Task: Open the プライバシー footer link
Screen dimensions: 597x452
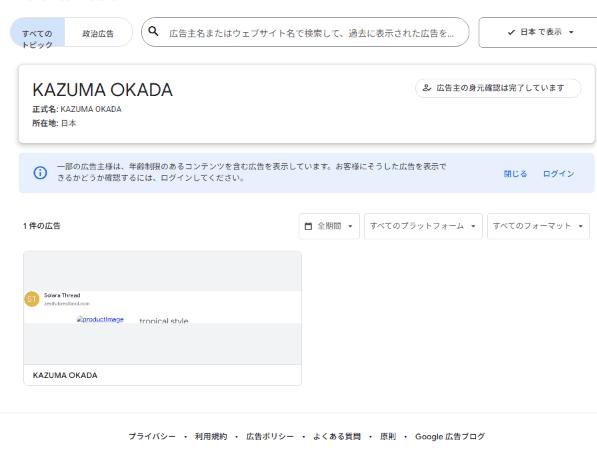Action: pyautogui.click(x=152, y=436)
